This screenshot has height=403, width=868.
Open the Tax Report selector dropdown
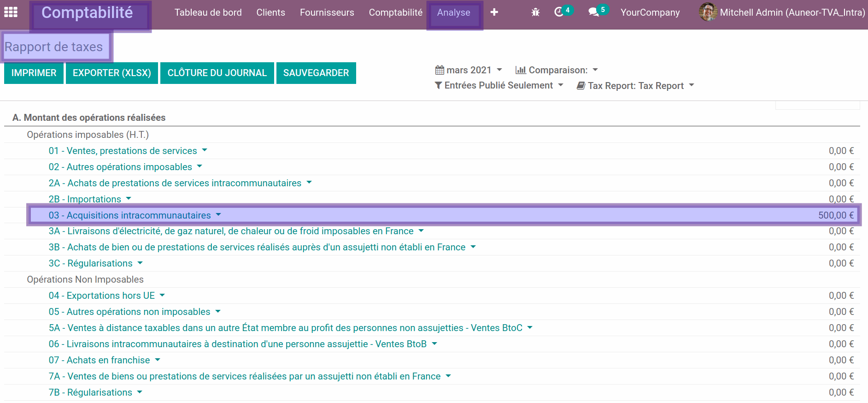[635, 86]
